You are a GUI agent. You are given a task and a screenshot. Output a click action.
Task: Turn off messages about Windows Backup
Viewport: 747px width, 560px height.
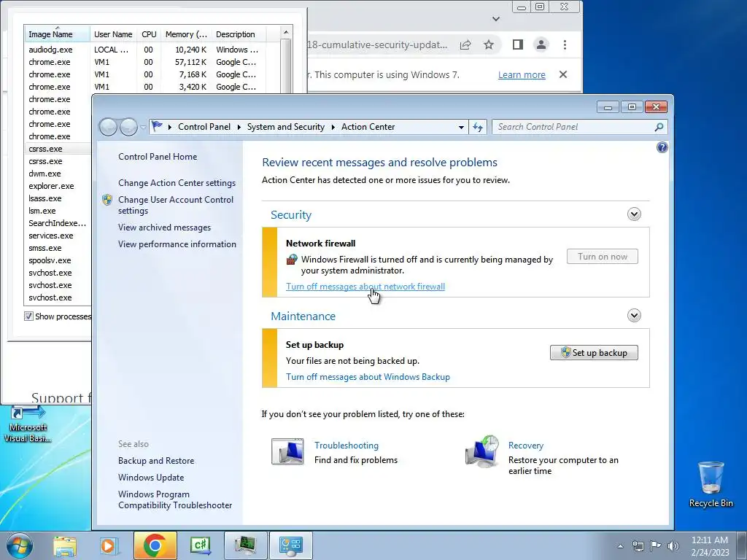(368, 377)
